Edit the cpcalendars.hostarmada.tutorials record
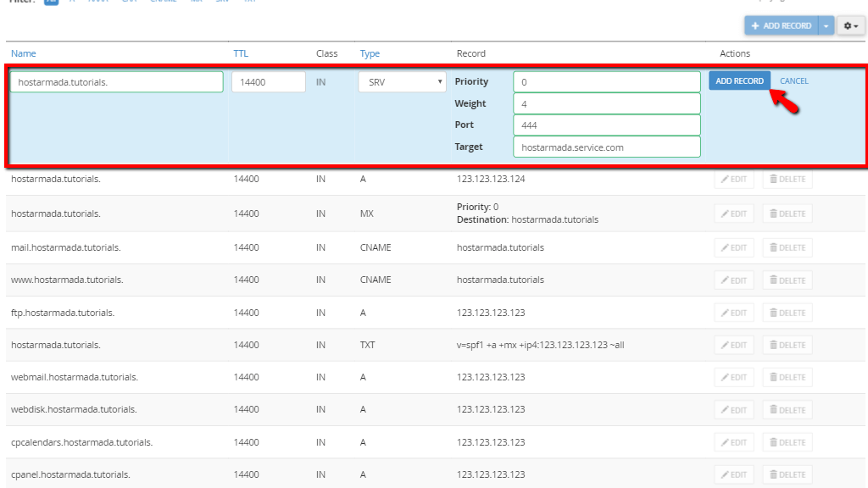The width and height of the screenshot is (868, 488). [734, 442]
